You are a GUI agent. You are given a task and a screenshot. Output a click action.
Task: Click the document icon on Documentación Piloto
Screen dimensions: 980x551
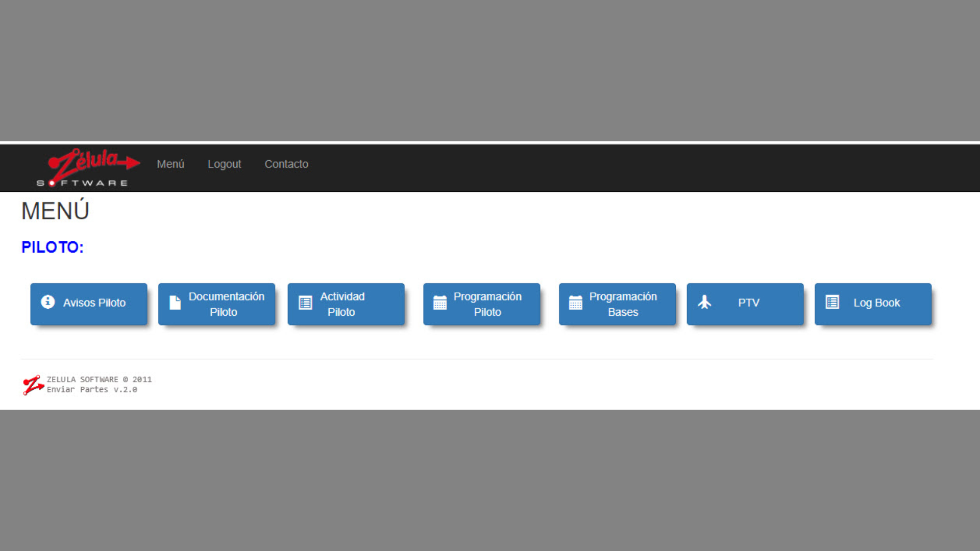[x=175, y=303]
